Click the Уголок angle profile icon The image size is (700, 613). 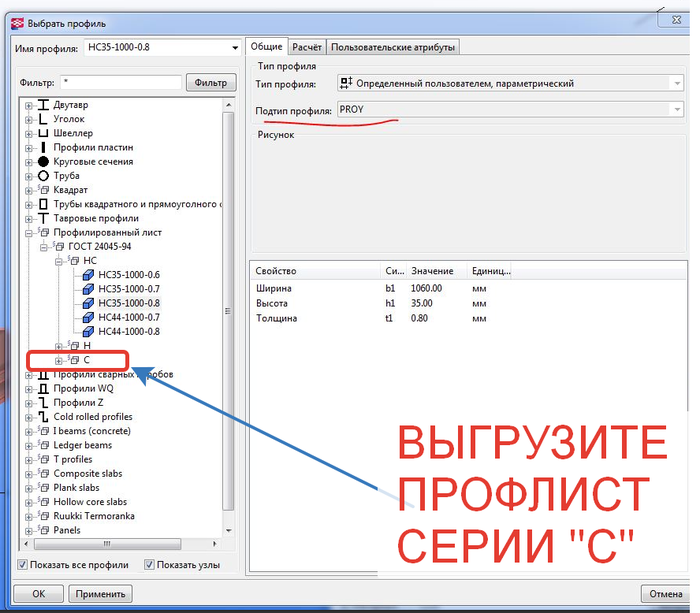point(43,119)
